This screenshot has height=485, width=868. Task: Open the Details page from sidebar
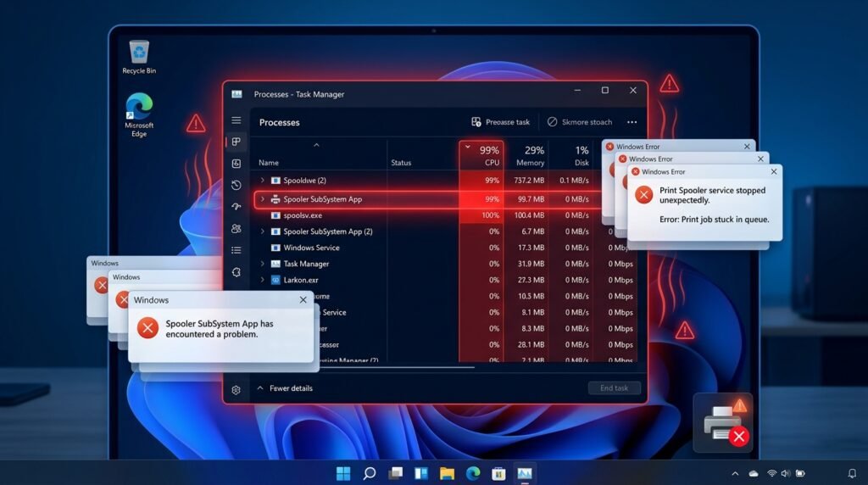[x=236, y=250]
